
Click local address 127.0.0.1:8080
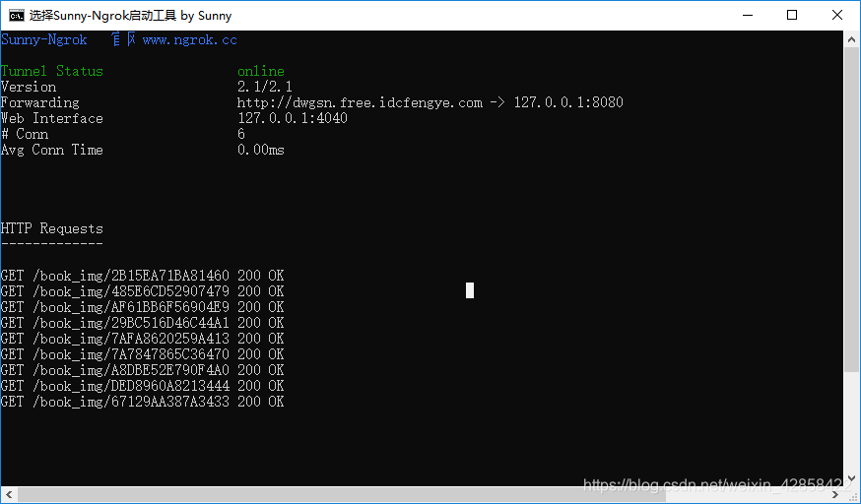[568, 103]
